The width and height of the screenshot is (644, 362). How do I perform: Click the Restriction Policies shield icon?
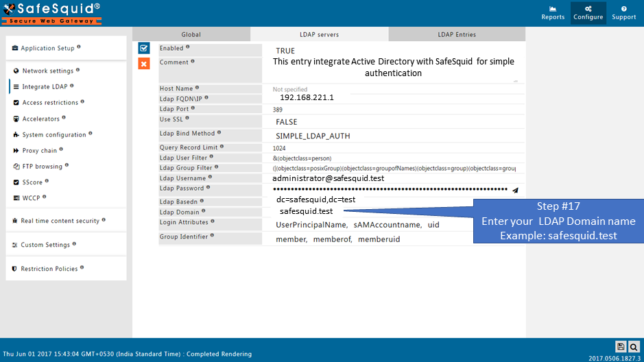[x=14, y=269]
